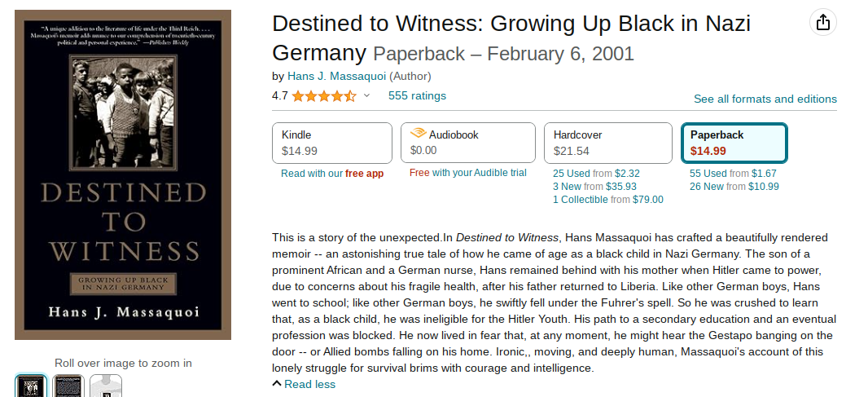Click See all formats and editions

[x=765, y=99]
